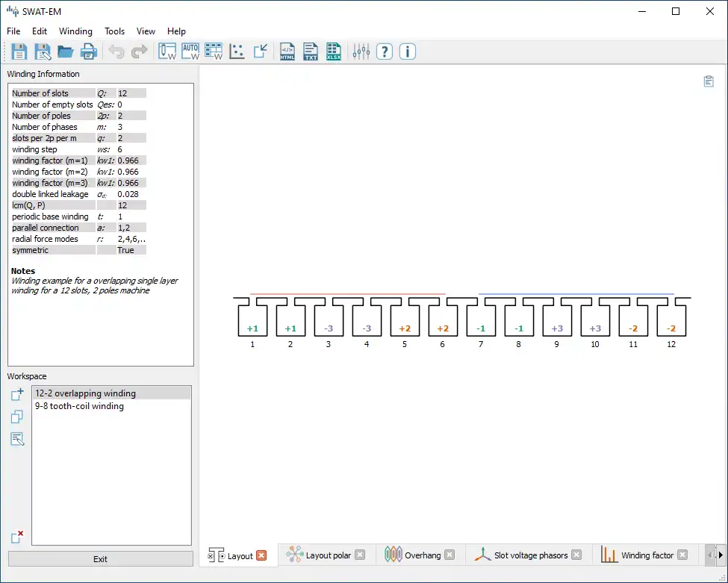Close the Layout tab
This screenshot has height=583, width=728.
pyautogui.click(x=261, y=555)
